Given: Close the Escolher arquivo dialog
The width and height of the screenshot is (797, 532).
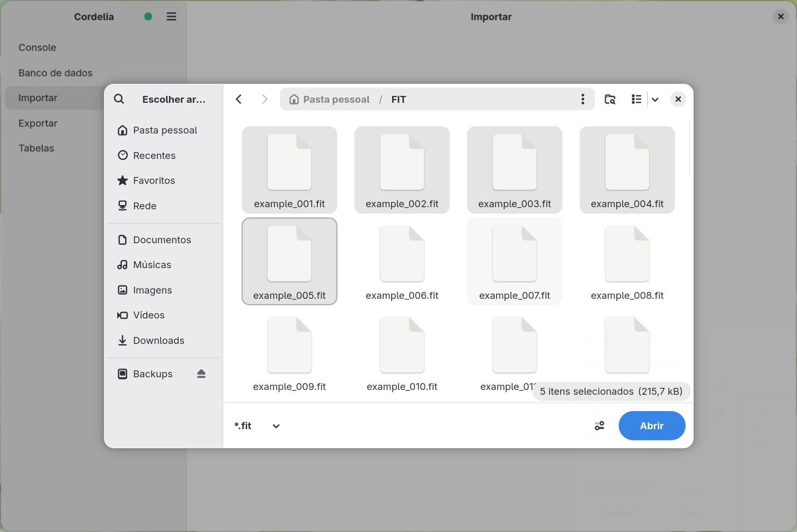Looking at the screenshot, I should pyautogui.click(x=678, y=99).
